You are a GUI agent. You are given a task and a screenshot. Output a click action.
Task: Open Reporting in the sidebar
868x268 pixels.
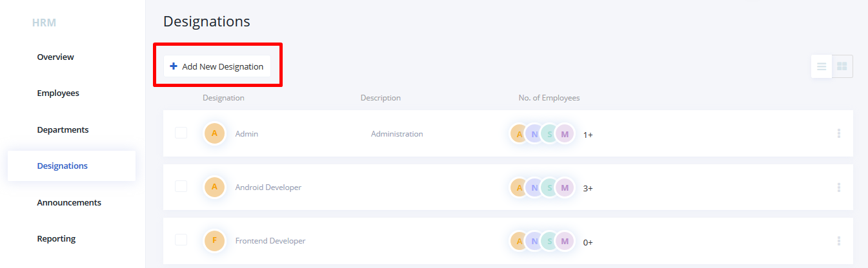[56, 238]
